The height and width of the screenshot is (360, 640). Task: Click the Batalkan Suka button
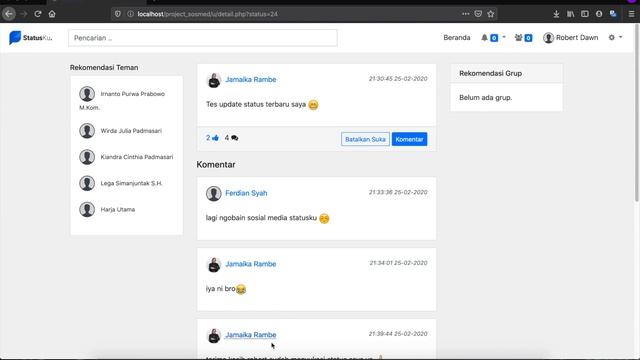[x=365, y=139]
